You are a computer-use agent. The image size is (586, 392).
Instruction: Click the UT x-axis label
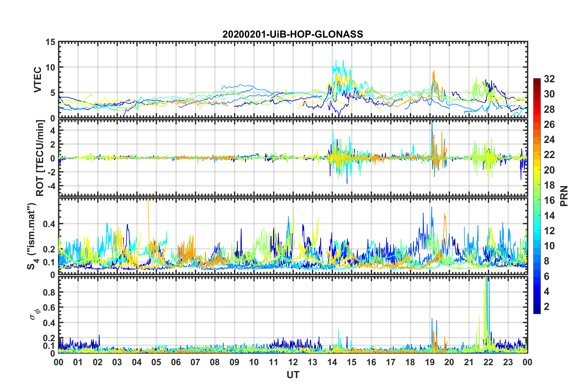point(293,374)
